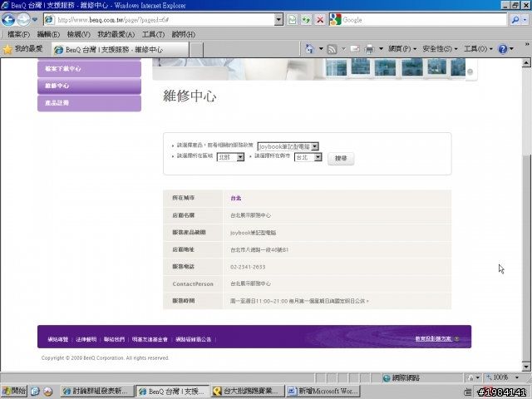Click the Read Mail icon
Viewport: 532px width, 399px height.
tap(355, 49)
